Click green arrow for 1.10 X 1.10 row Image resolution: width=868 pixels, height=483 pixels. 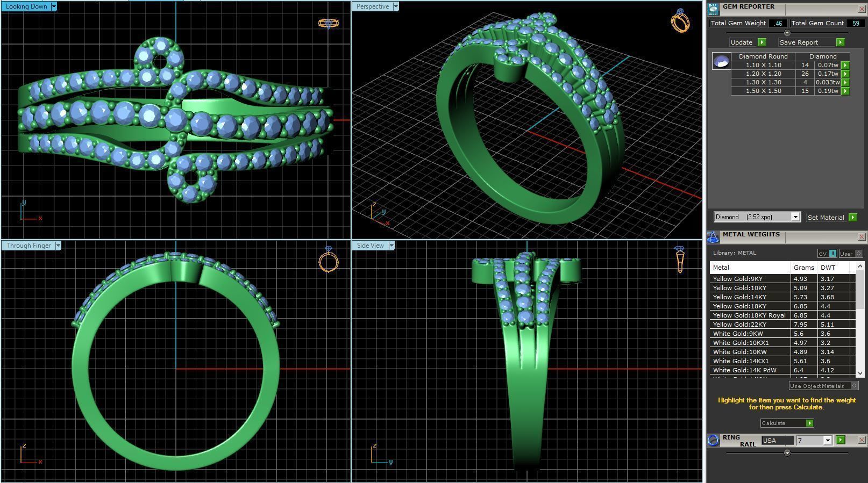pyautogui.click(x=845, y=66)
